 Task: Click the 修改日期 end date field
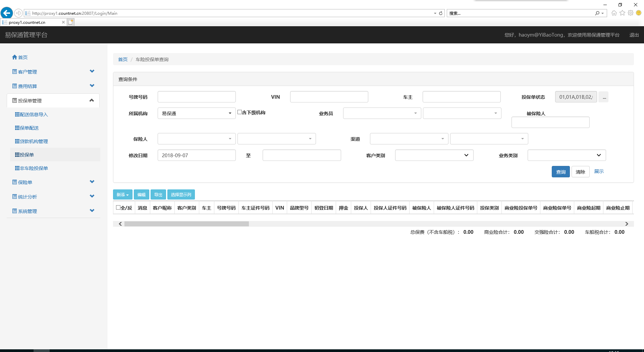tap(302, 155)
